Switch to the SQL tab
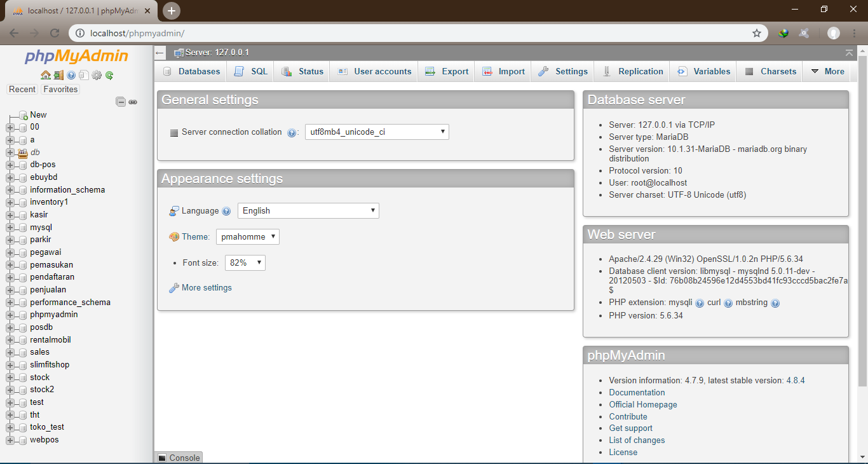The height and width of the screenshot is (464, 868). (250, 71)
